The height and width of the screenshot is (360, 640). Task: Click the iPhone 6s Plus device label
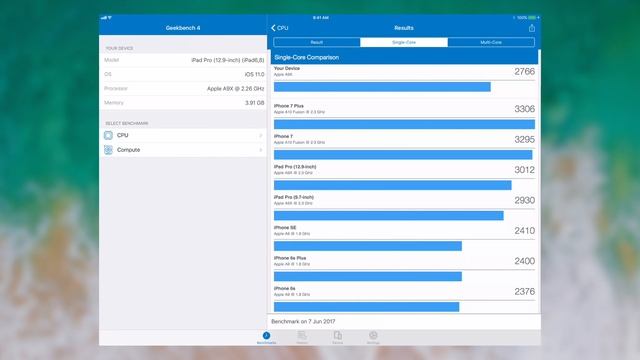tap(290, 258)
